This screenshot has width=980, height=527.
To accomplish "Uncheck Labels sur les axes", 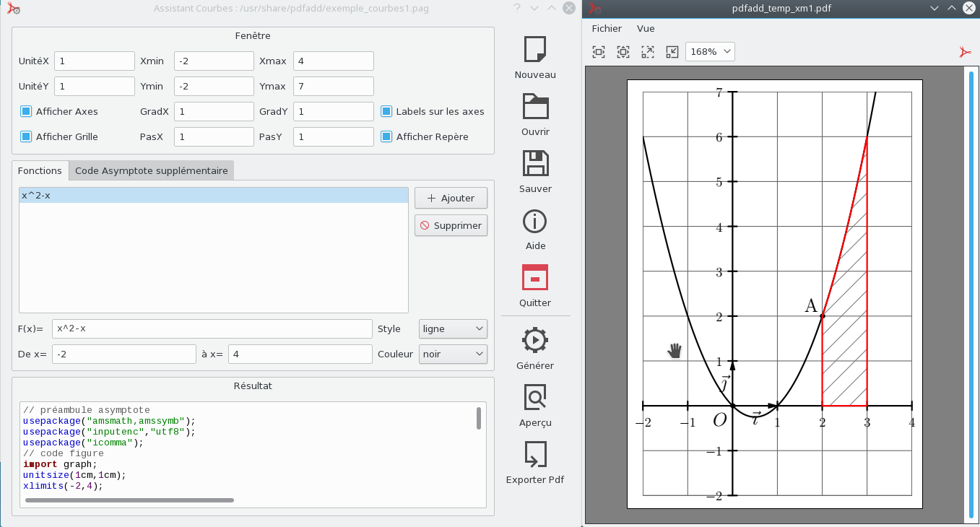I will coord(386,111).
